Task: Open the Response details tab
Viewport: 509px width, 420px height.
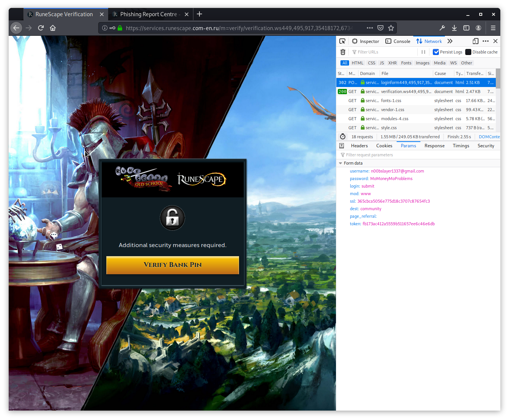Action: point(434,146)
